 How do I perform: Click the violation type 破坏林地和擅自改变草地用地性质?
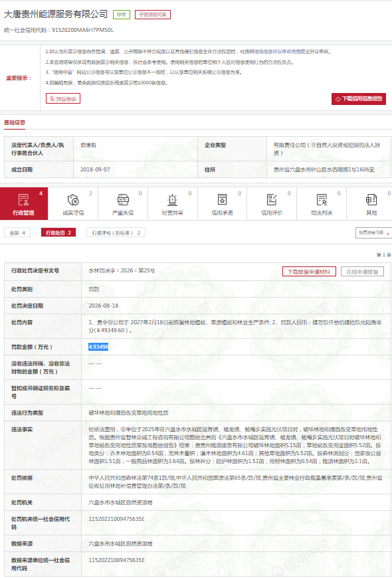(128, 413)
